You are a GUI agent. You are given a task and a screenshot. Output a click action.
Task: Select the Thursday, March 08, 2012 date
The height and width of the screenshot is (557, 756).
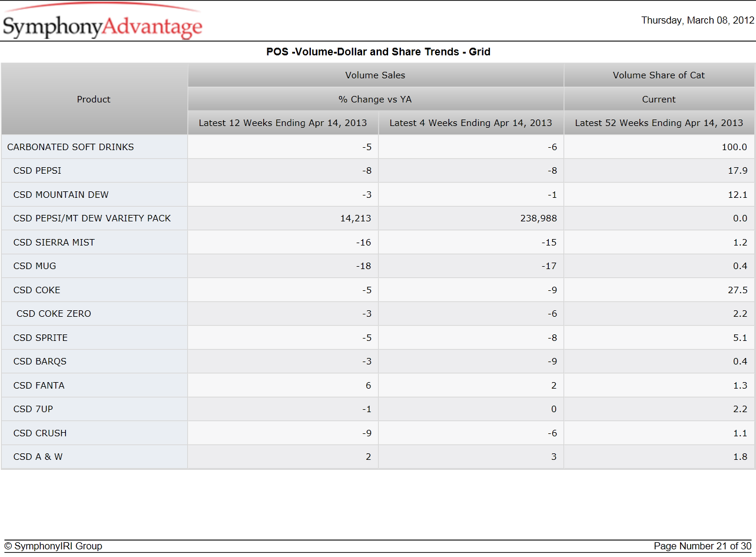pyautogui.click(x=697, y=20)
